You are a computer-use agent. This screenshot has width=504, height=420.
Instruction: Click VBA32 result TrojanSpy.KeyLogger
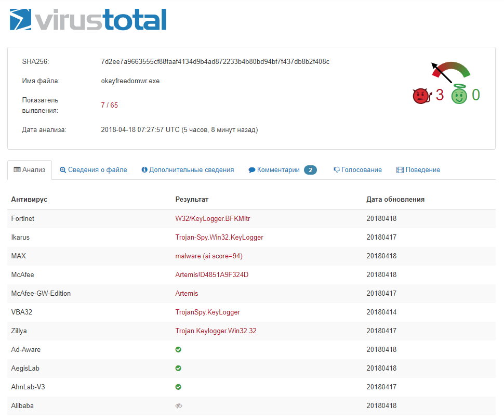point(208,312)
